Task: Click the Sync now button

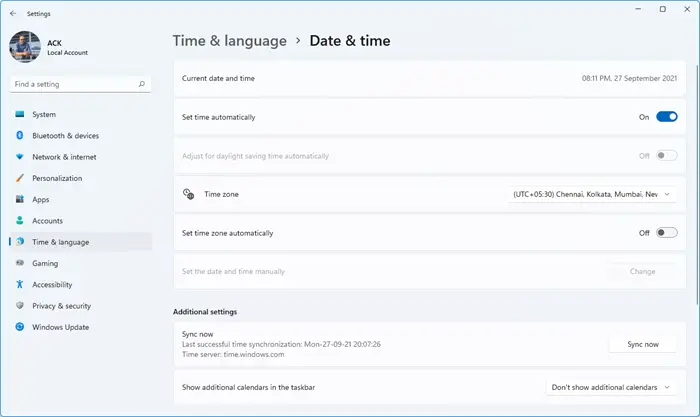Action: pos(643,344)
